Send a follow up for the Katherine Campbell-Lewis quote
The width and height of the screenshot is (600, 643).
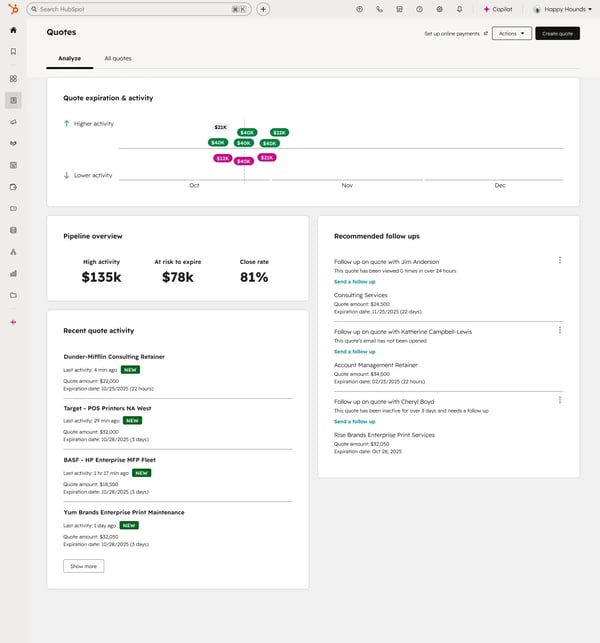(x=355, y=352)
